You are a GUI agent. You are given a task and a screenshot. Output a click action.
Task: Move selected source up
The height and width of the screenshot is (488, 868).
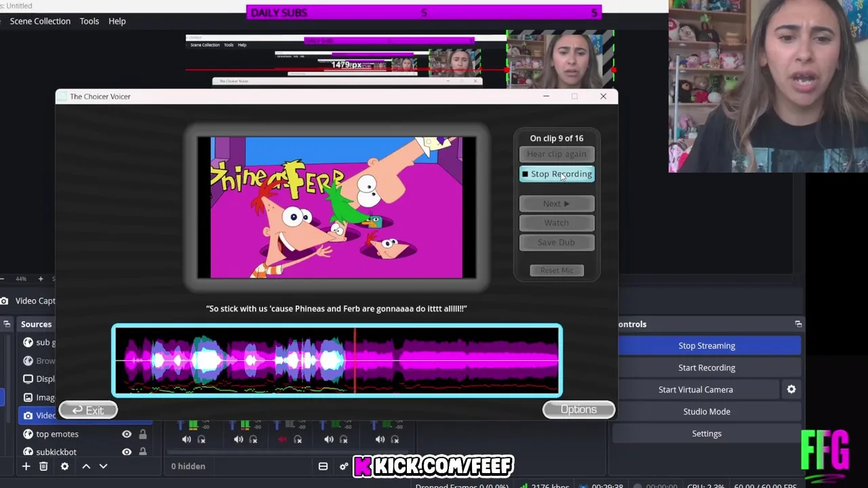(x=86, y=466)
